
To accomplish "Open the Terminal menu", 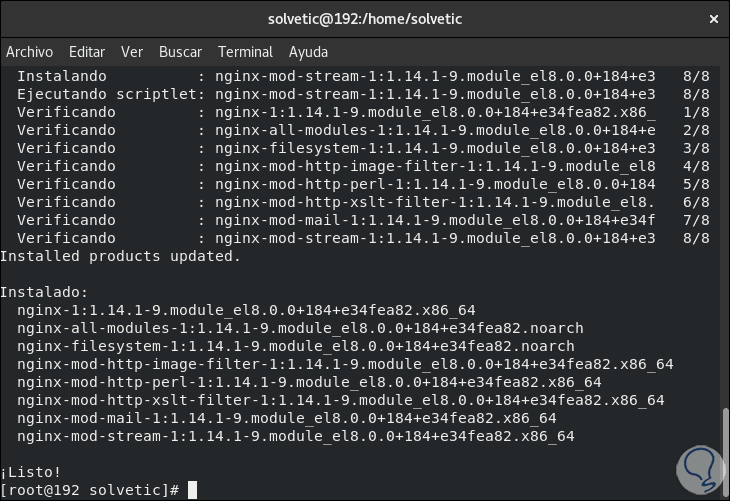I will click(x=245, y=52).
